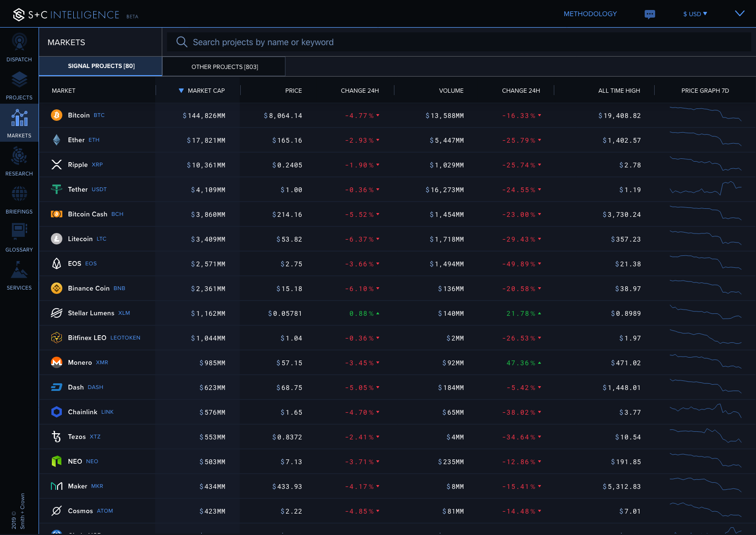Select the Markets sidebar icon
The height and width of the screenshot is (535, 756).
coord(19,118)
